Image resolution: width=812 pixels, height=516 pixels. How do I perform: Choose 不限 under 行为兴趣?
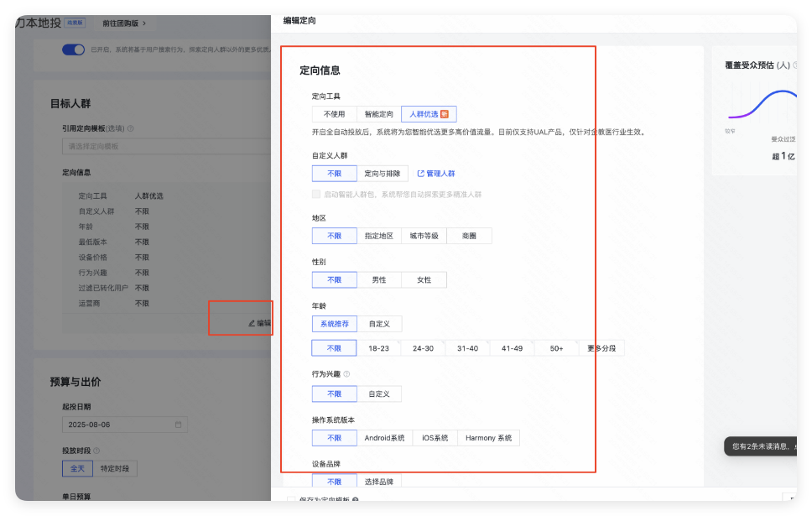[334, 394]
